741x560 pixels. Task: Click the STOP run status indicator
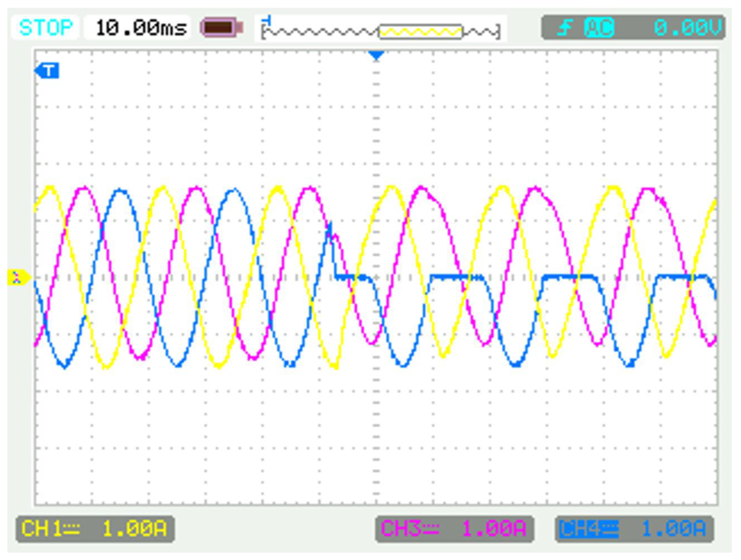tap(45, 27)
